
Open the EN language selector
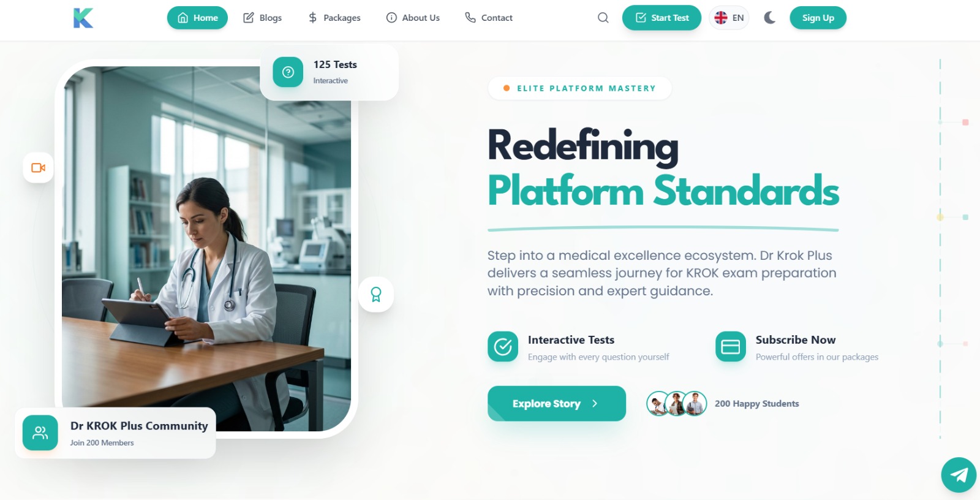pyautogui.click(x=729, y=18)
